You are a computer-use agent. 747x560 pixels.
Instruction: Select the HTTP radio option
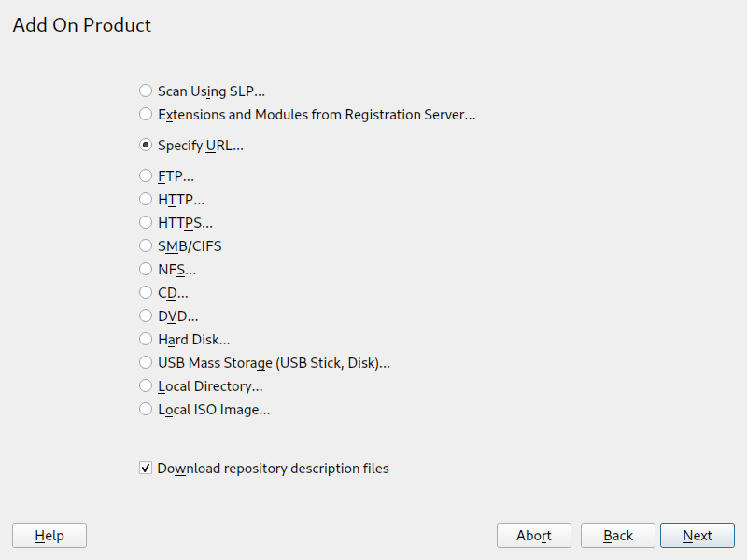tap(146, 199)
